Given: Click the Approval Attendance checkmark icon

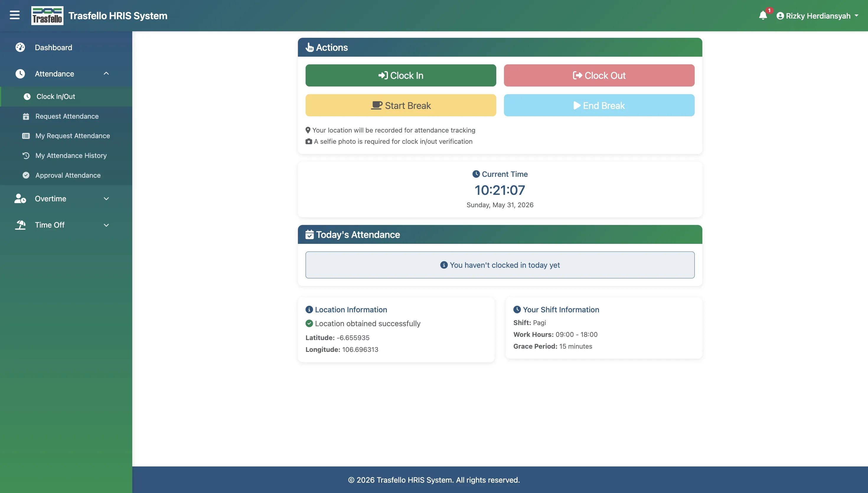Looking at the screenshot, I should (26, 175).
